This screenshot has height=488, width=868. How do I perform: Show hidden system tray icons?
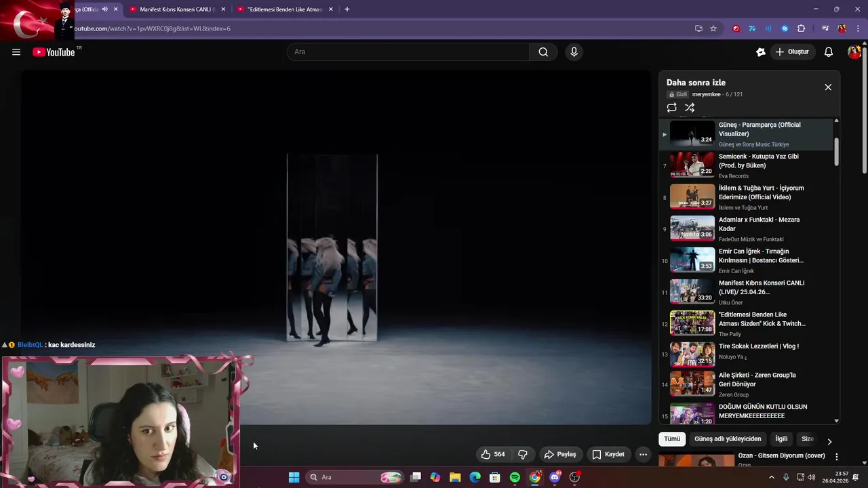click(771, 477)
